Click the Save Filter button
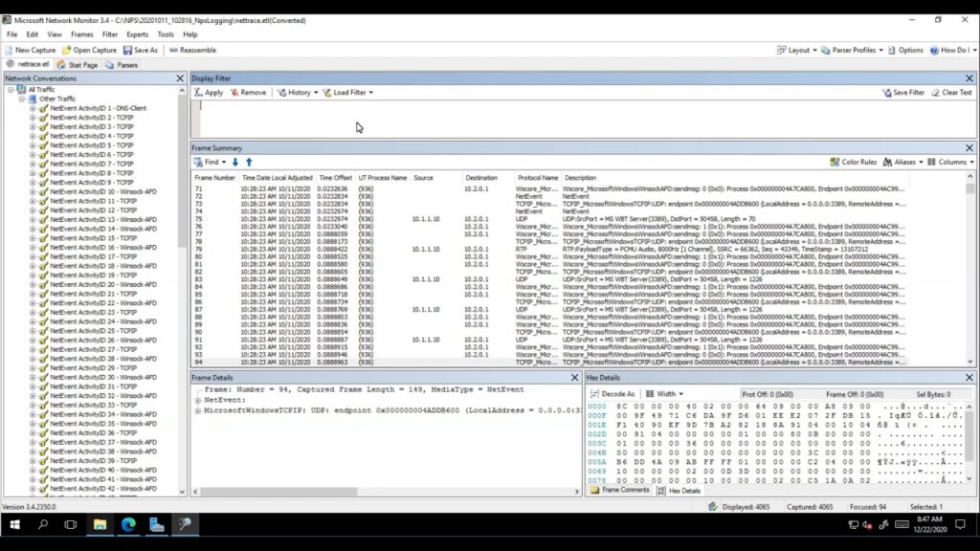The width and height of the screenshot is (980, 551). (x=906, y=93)
